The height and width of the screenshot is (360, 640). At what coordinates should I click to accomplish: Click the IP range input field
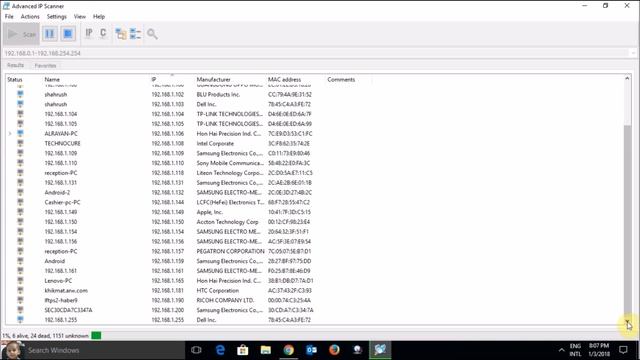tap(316, 53)
